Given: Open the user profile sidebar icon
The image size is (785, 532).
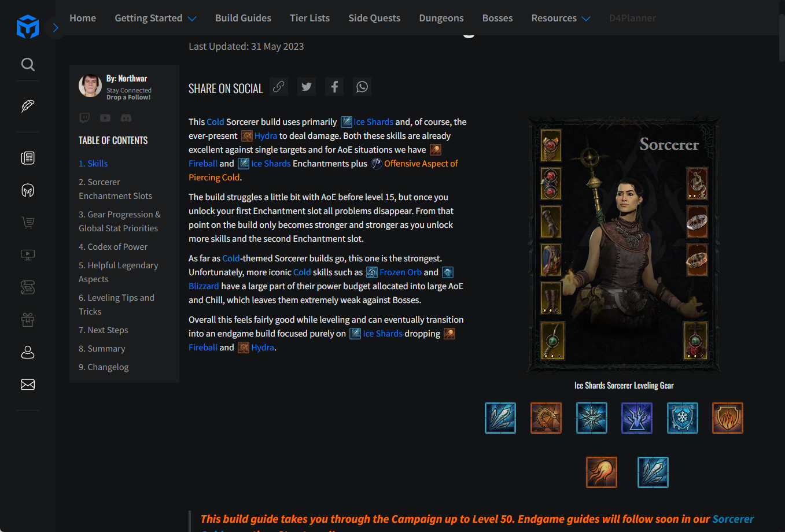Looking at the screenshot, I should click(x=28, y=352).
